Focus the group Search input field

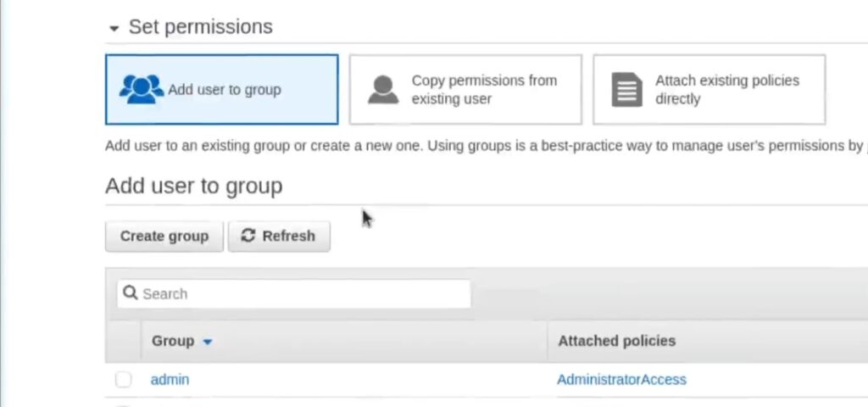(294, 293)
